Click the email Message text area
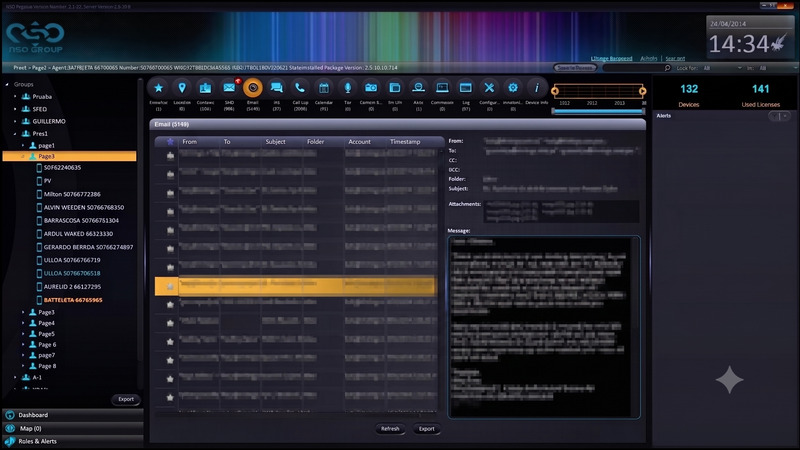 click(x=540, y=327)
